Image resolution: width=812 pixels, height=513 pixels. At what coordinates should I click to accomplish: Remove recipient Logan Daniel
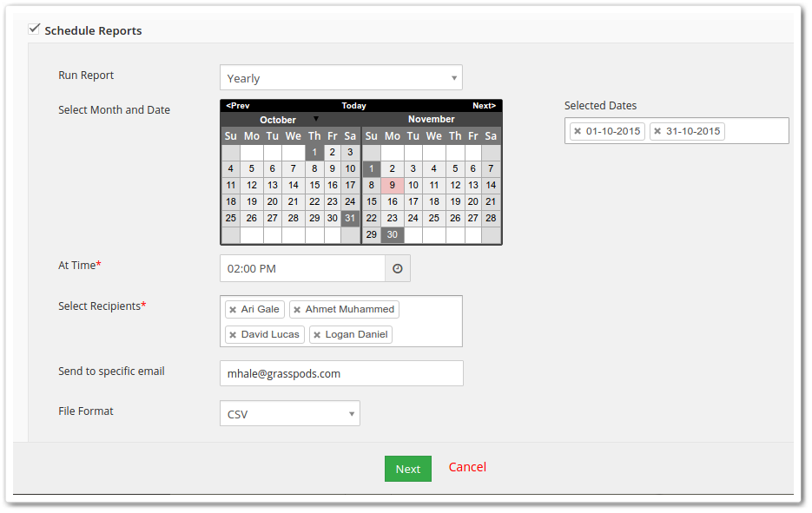coord(317,335)
